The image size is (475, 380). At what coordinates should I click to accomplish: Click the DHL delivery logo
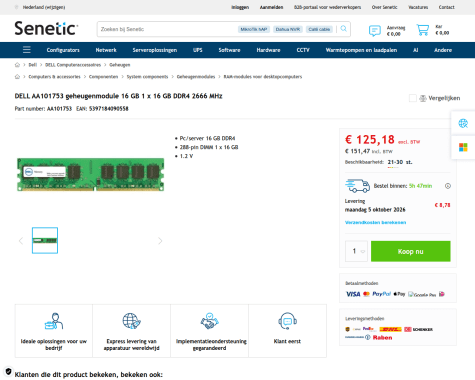[390, 329]
